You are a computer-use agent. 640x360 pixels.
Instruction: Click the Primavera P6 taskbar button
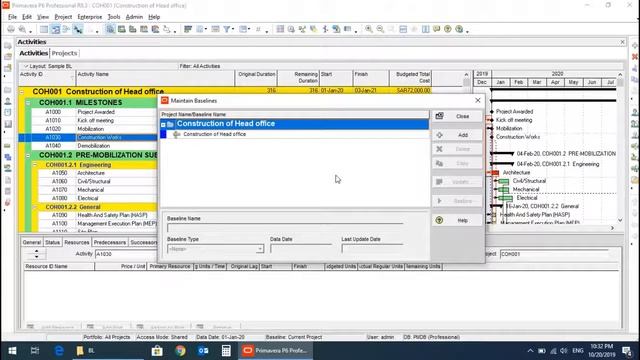point(275,350)
